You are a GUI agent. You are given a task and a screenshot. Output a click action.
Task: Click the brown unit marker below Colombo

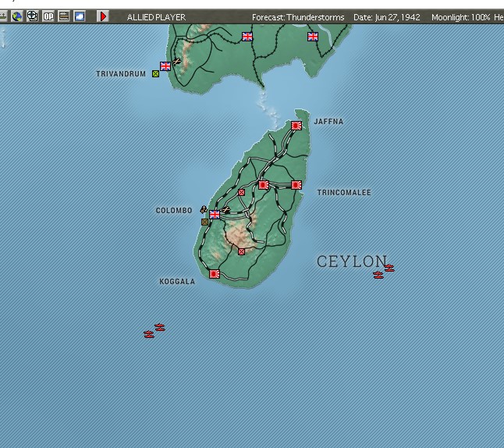tap(204, 222)
